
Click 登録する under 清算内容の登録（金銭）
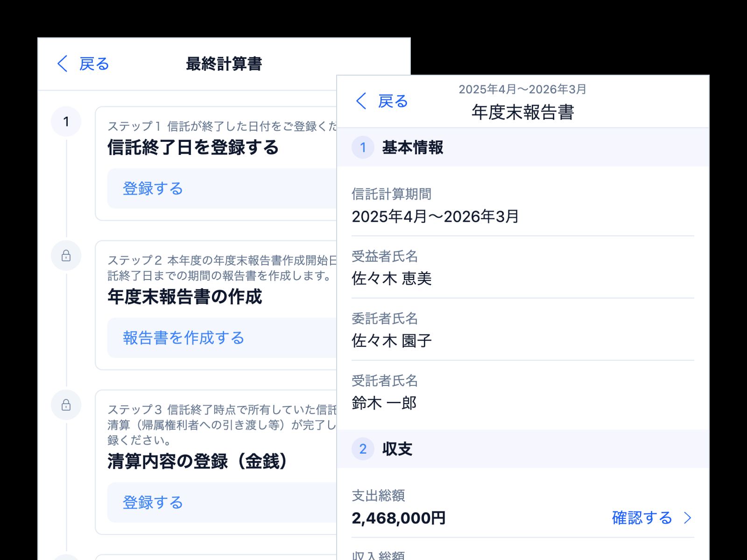153,502
